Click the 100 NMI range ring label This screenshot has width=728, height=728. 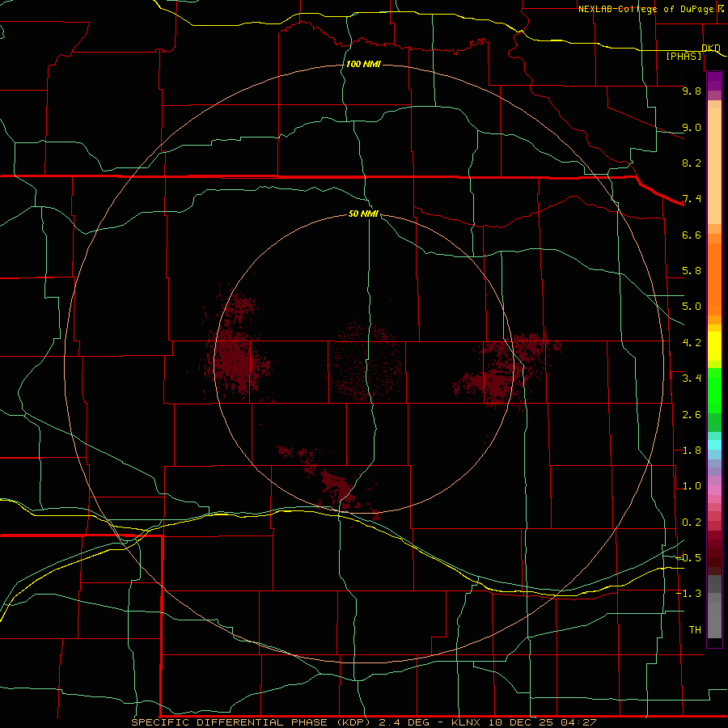363,64
